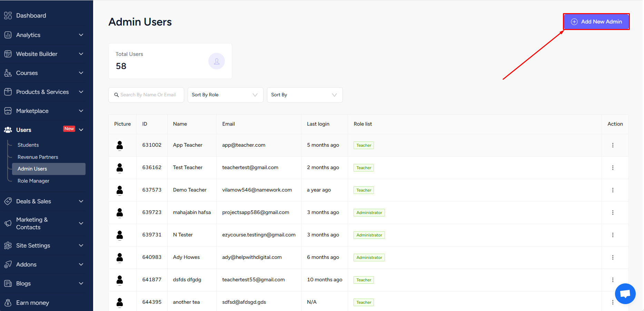Open action menu for mahajabin hafsa row
Viewport: 644px width, 311px height.
point(613,213)
